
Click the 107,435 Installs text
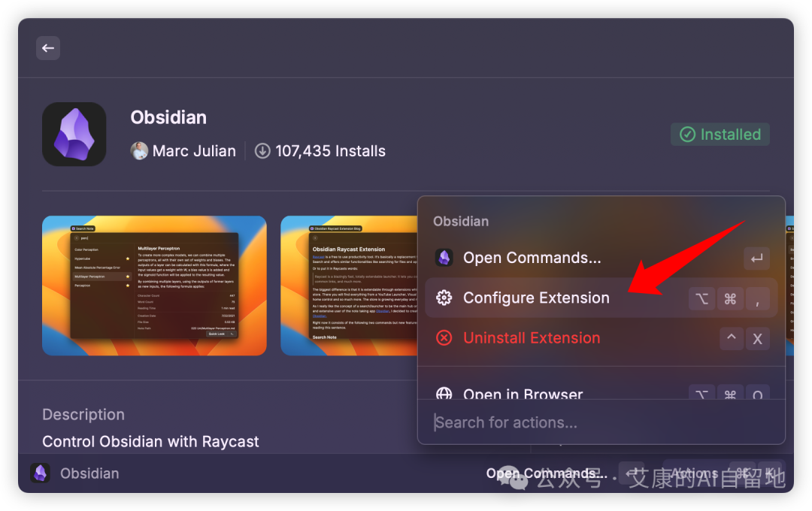click(x=330, y=150)
